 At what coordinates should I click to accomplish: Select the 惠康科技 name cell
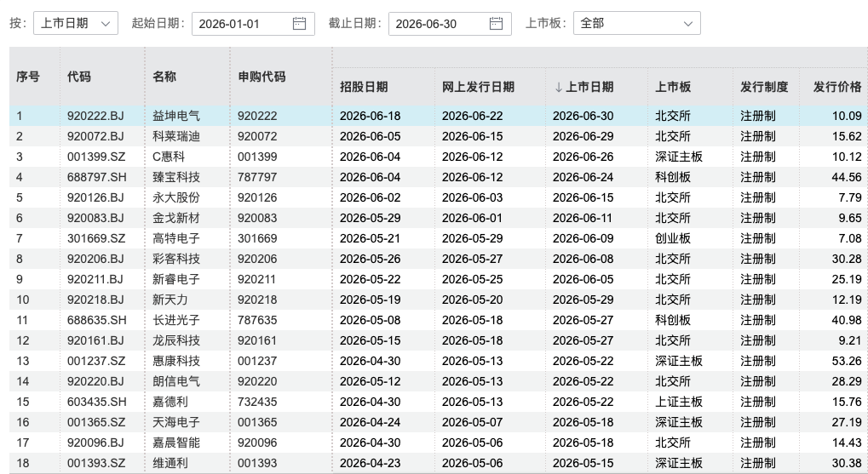pos(176,362)
